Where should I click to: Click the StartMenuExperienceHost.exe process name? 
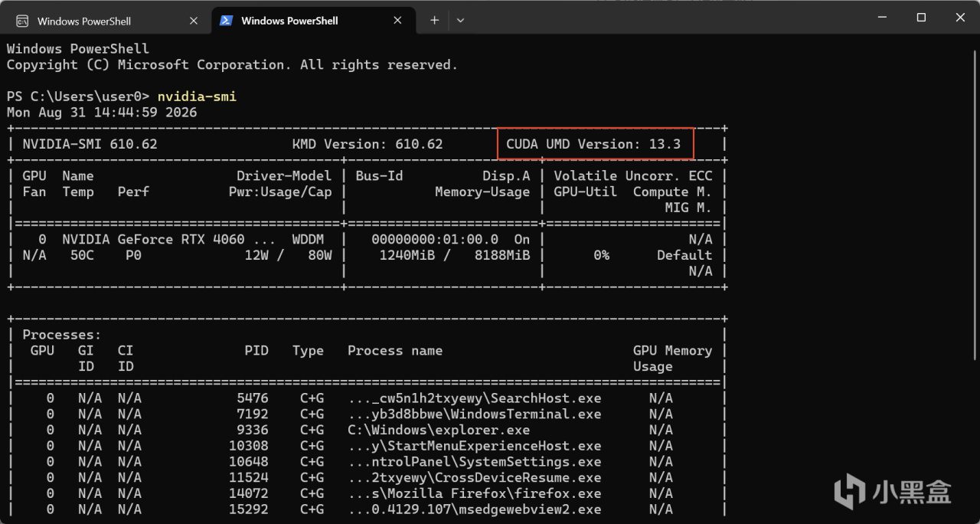pyautogui.click(x=475, y=446)
